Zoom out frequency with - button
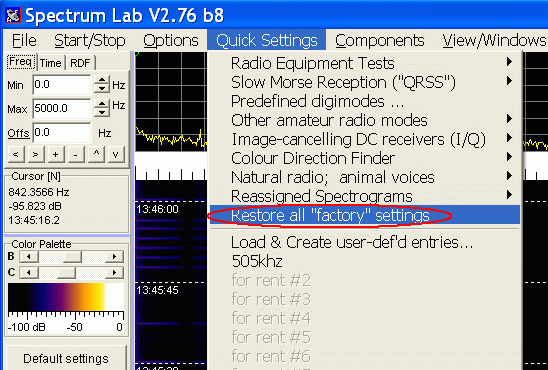 click(x=75, y=154)
